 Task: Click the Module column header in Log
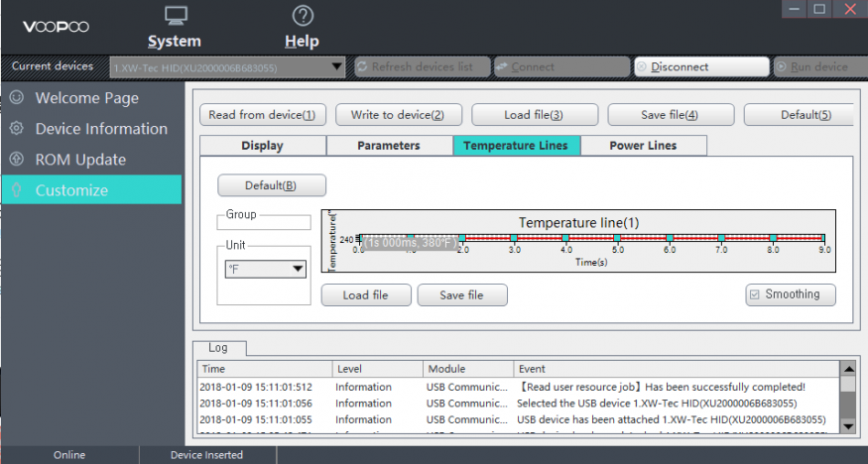(x=469, y=369)
